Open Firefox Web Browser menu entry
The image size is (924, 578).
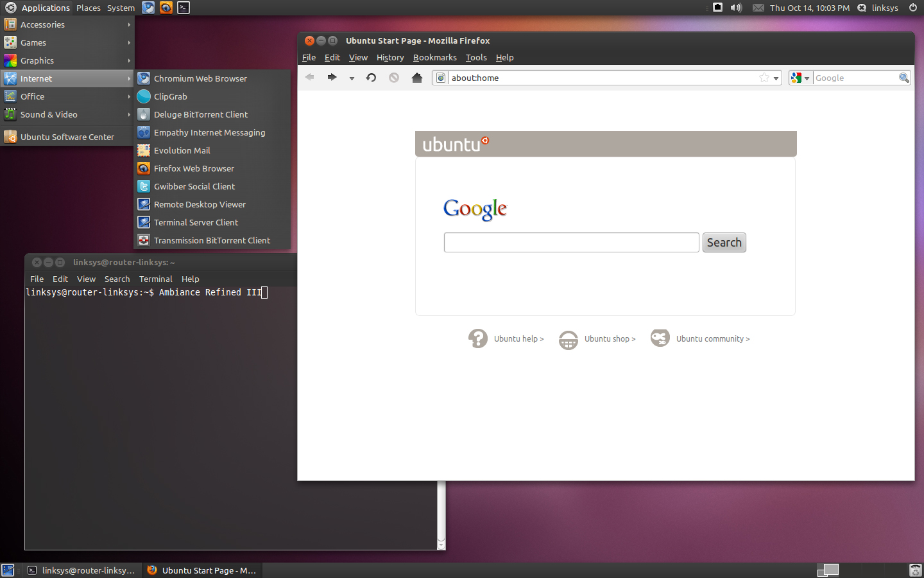[212, 168]
